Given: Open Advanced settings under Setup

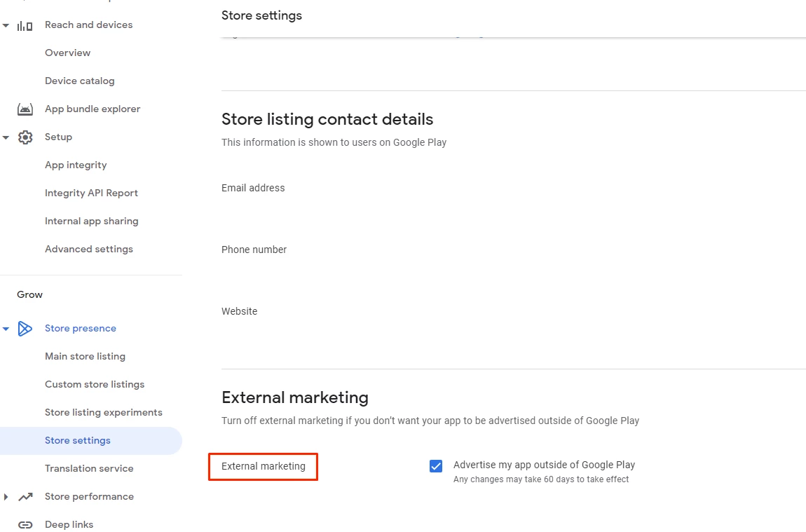Looking at the screenshot, I should [88, 249].
